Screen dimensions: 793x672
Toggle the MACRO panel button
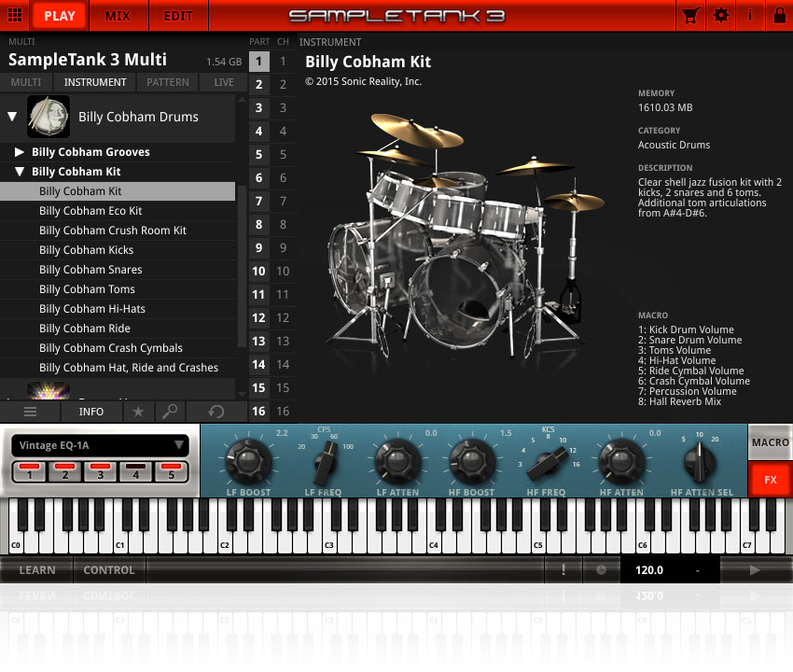pyautogui.click(x=771, y=442)
